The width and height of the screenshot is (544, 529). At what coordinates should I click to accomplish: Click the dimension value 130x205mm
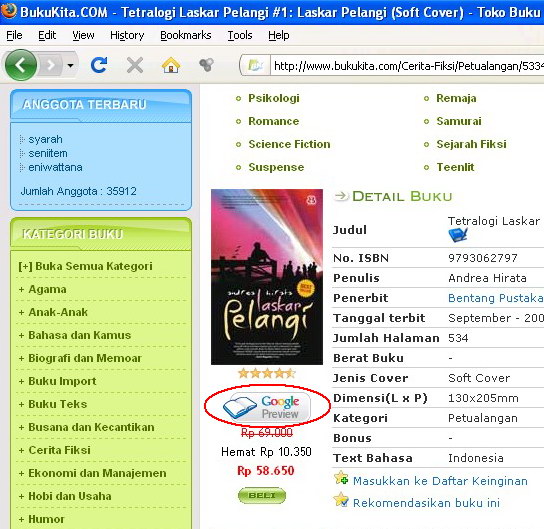click(483, 398)
